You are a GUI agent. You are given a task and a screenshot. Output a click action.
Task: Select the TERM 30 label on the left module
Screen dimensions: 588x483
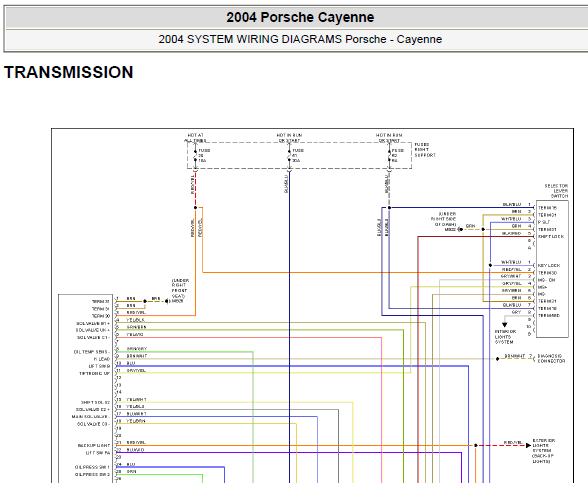coord(101,316)
